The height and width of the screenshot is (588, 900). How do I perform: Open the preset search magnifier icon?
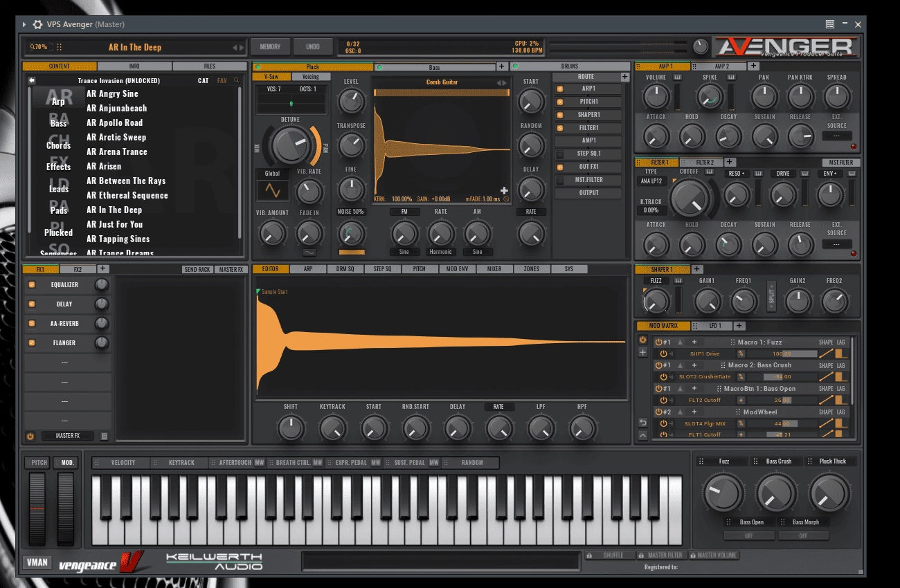(237, 80)
